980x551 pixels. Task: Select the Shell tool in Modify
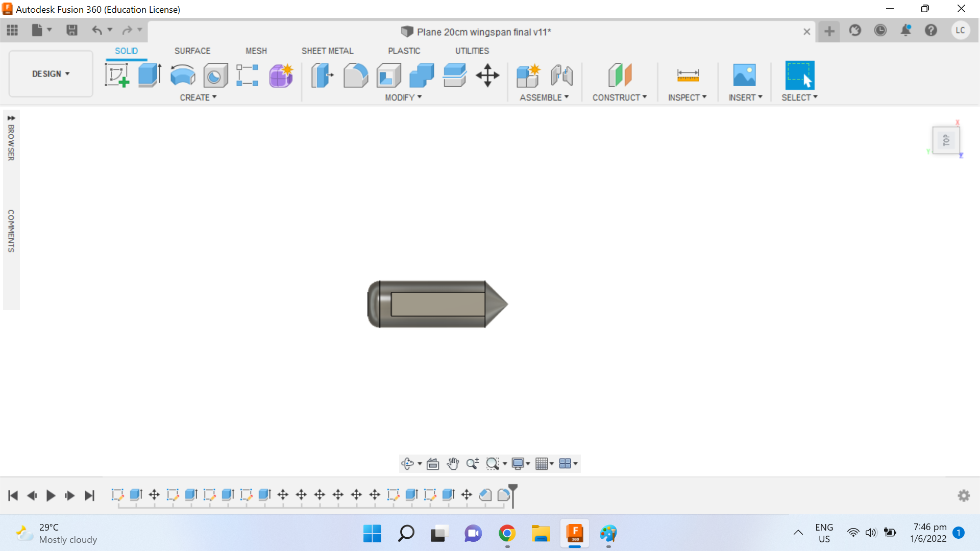point(388,74)
